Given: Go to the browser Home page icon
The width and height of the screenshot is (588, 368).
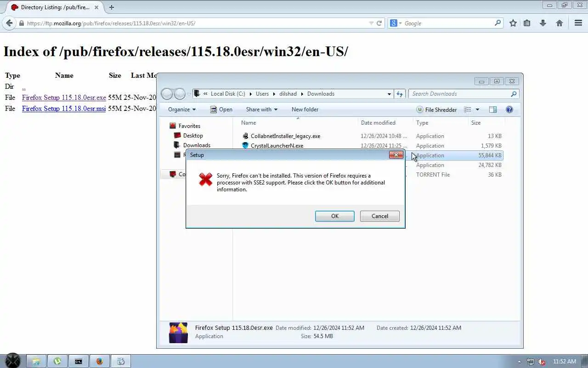Looking at the screenshot, I should point(560,23).
